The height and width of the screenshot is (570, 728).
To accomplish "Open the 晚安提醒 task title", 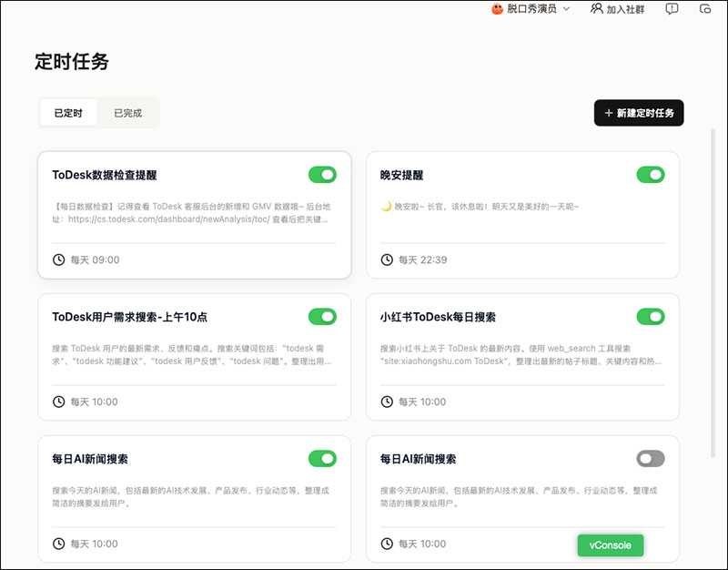I will [401, 175].
